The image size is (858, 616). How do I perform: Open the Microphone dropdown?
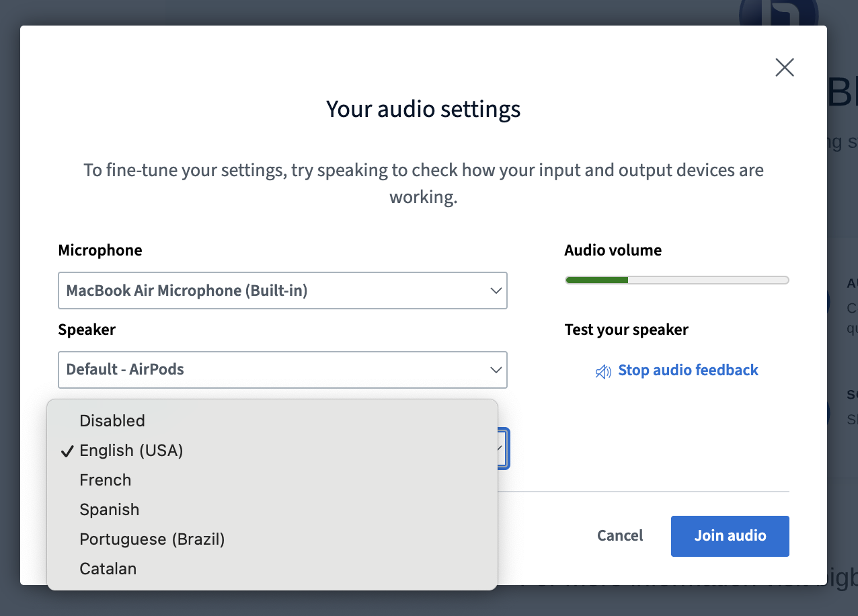click(x=282, y=291)
